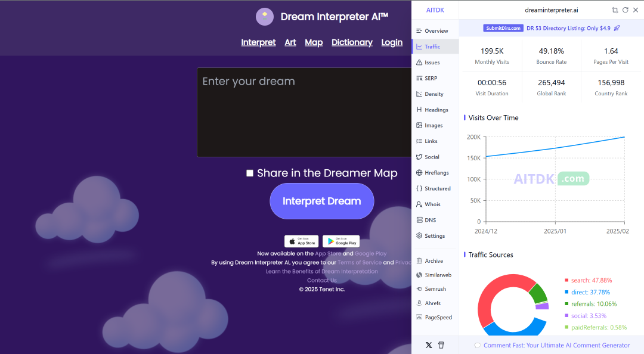
Task: Close the AITDK panel
Action: pos(636,10)
